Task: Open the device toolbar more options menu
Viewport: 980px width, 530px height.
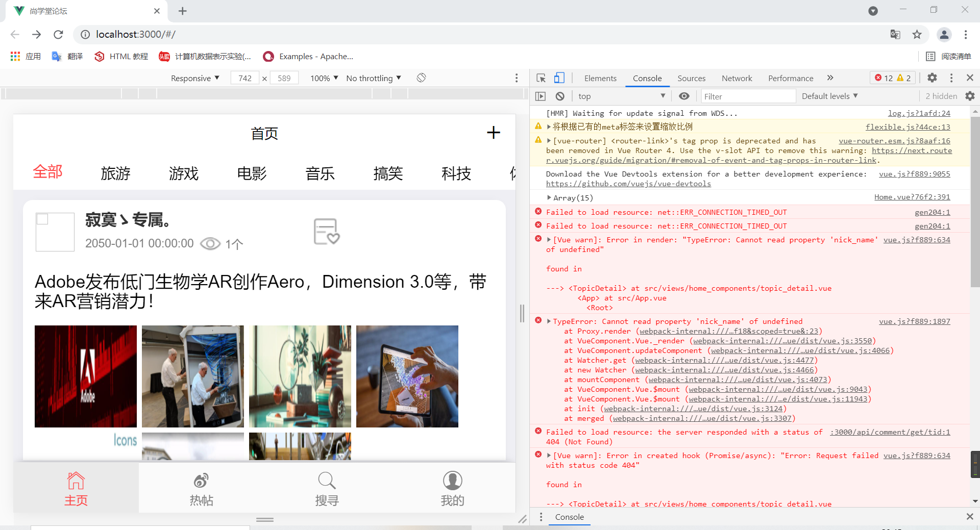Action: pos(517,78)
